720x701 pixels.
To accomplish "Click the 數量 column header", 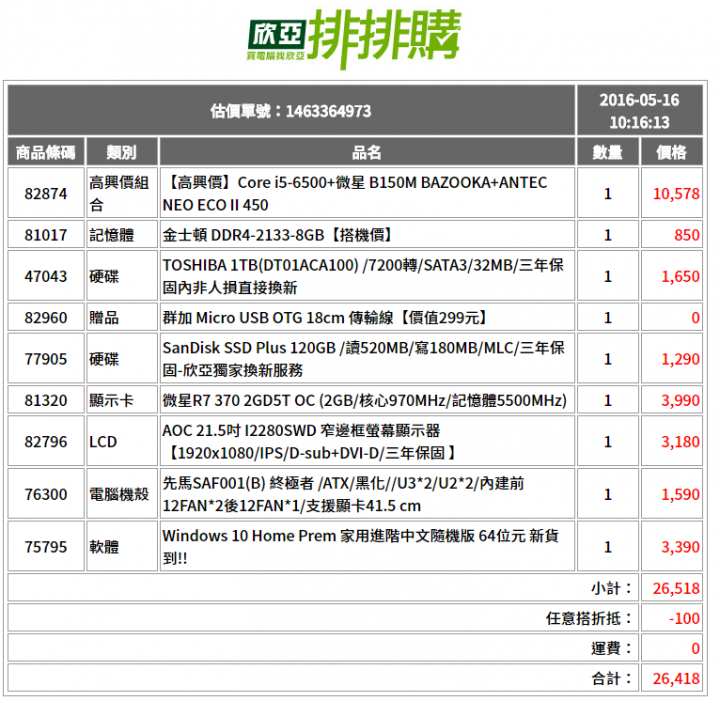I will pos(608,152).
